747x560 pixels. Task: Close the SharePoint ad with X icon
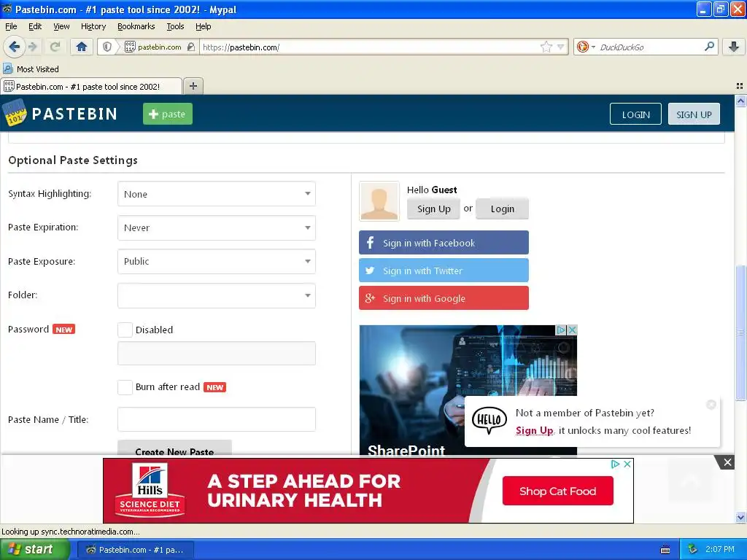click(572, 330)
